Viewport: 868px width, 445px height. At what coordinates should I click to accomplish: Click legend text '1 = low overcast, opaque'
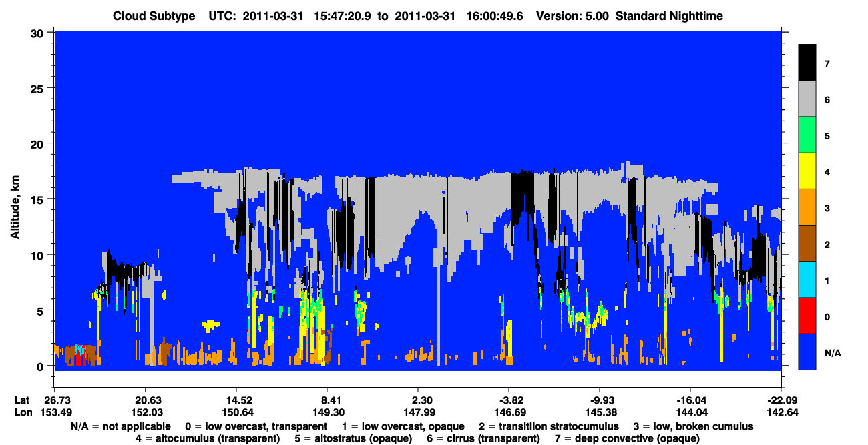click(x=403, y=426)
